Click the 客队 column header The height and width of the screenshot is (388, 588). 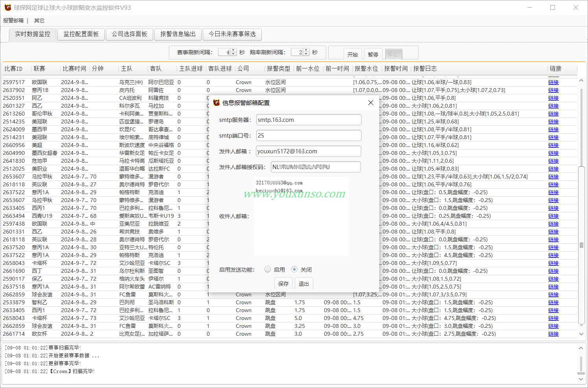click(163, 68)
